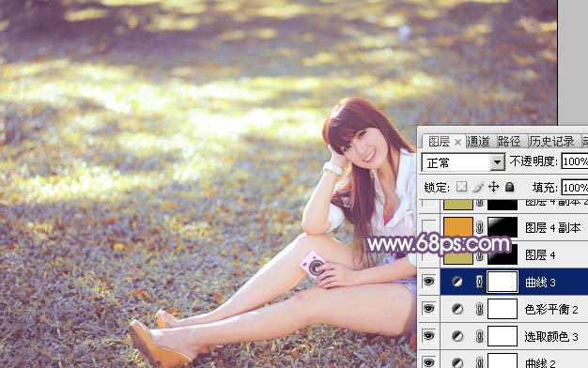The image size is (588, 368).
Task: Select the 选取颜色 3 layer name
Action: (551, 336)
